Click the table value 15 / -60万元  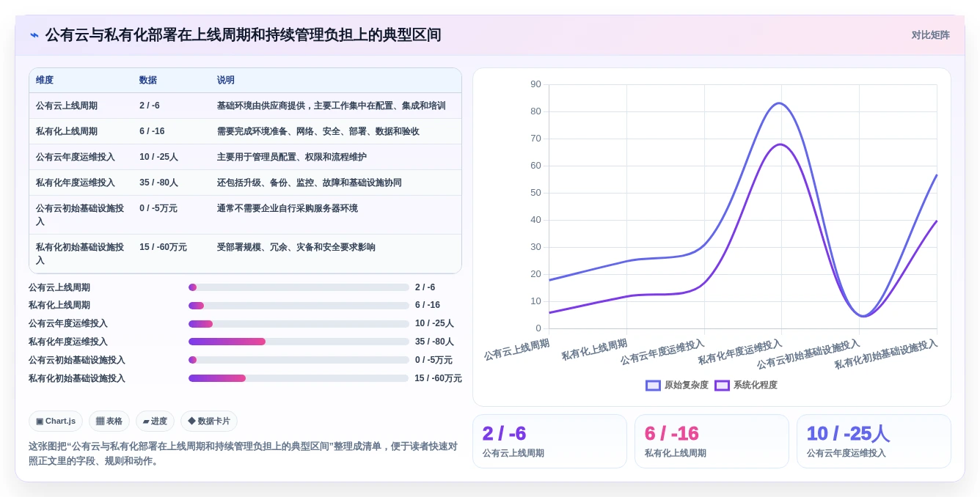(163, 247)
